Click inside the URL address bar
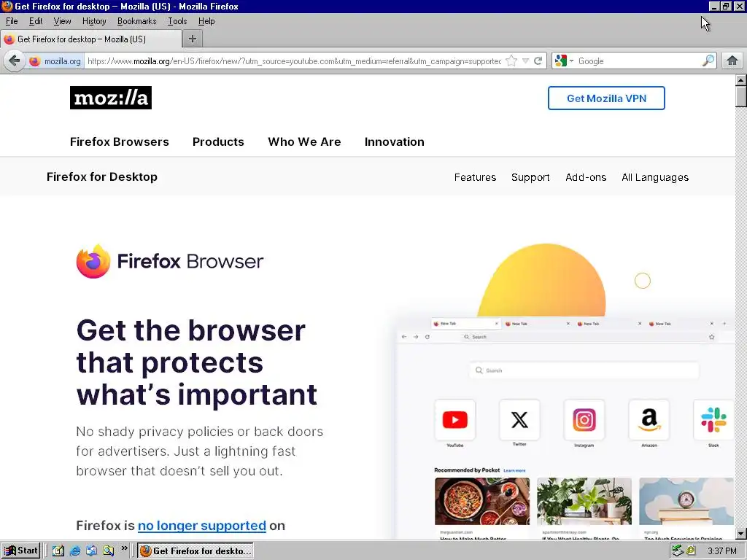The height and width of the screenshot is (560, 747). coord(294,61)
